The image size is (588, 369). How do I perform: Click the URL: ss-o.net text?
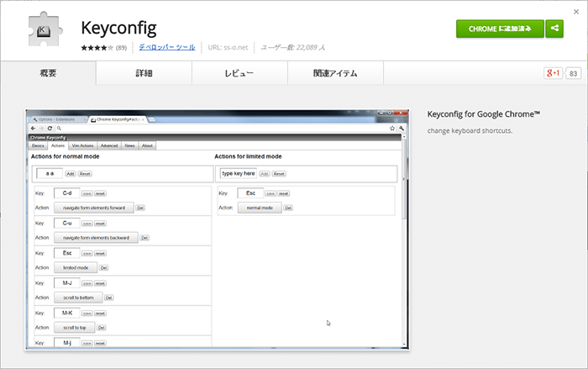click(x=228, y=48)
